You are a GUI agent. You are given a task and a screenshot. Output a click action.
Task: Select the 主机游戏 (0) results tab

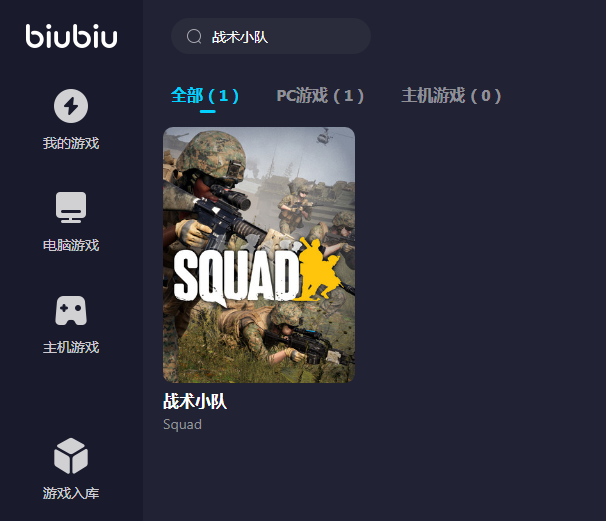pos(451,95)
